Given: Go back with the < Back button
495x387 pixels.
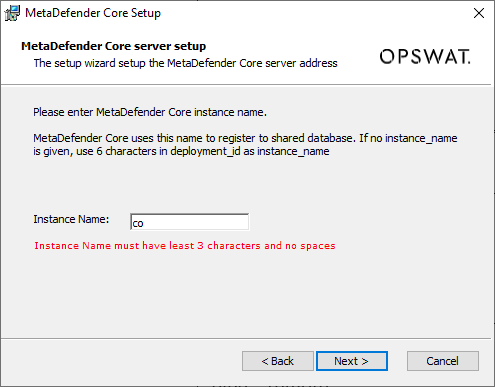Looking at the screenshot, I should (x=278, y=361).
